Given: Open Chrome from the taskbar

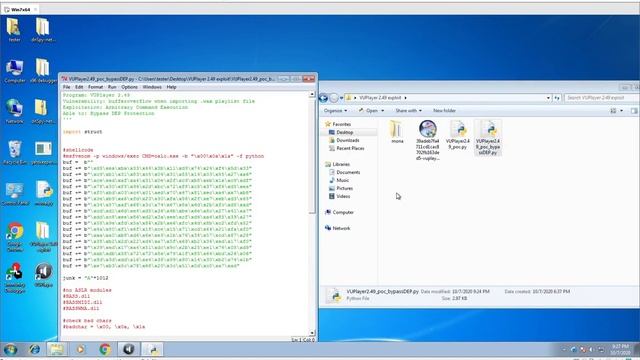Looking at the screenshot, I should [x=105, y=349].
